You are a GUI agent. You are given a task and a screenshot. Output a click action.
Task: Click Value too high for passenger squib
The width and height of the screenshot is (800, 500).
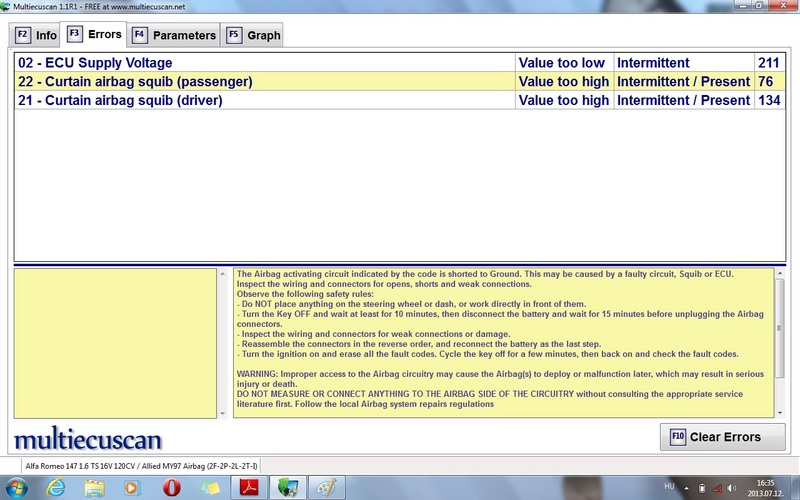pos(564,82)
